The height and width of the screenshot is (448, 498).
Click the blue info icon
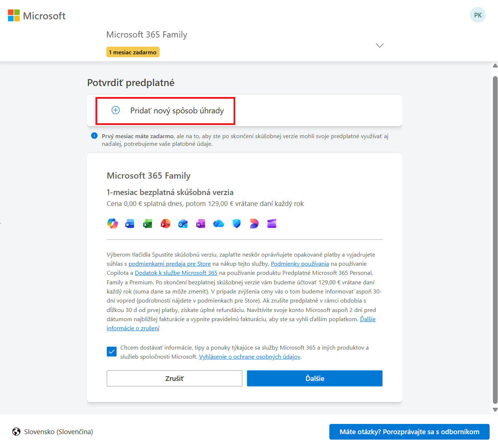click(94, 136)
